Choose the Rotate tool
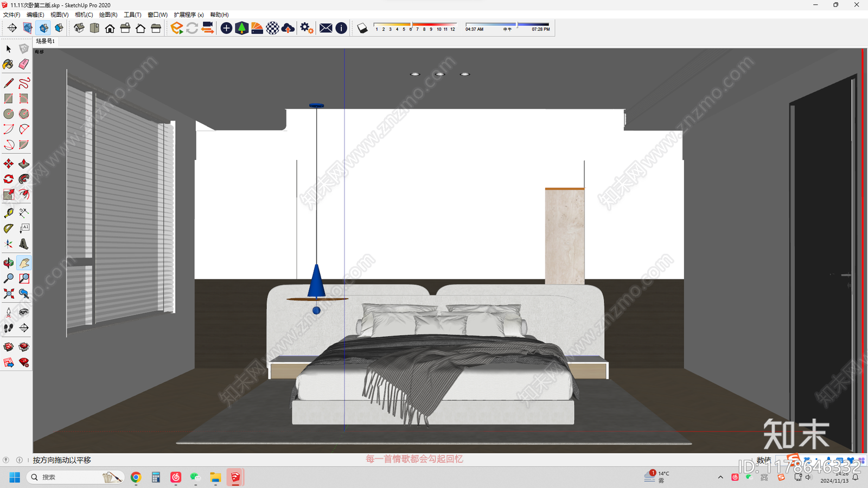The image size is (868, 488). point(9,179)
